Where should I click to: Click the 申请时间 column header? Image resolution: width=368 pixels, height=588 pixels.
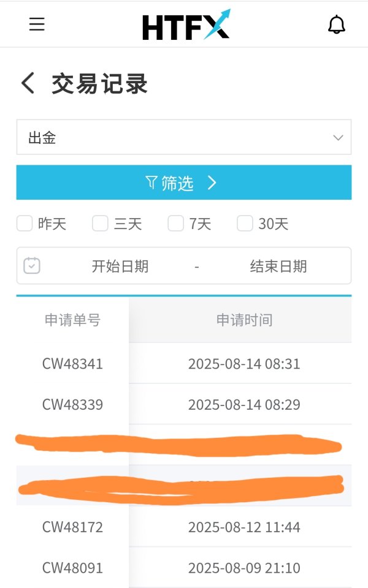245,320
